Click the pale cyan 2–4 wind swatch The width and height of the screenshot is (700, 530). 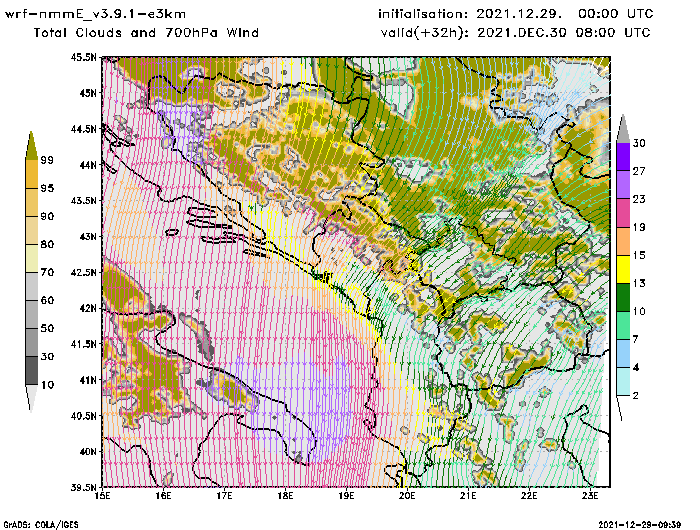click(x=623, y=381)
